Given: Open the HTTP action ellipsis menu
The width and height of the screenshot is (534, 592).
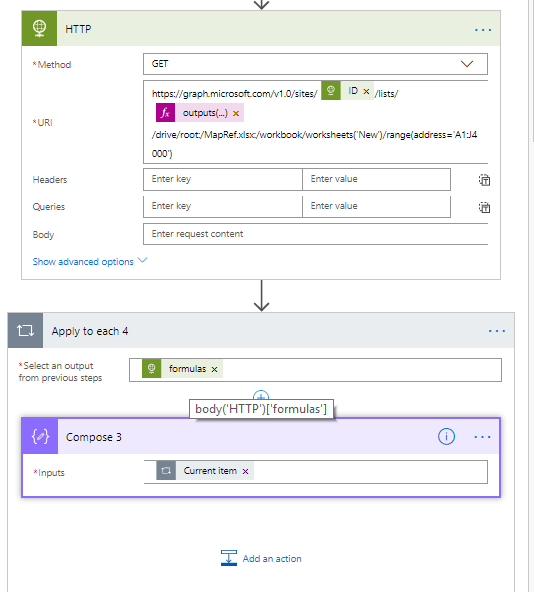Looking at the screenshot, I should click(483, 30).
